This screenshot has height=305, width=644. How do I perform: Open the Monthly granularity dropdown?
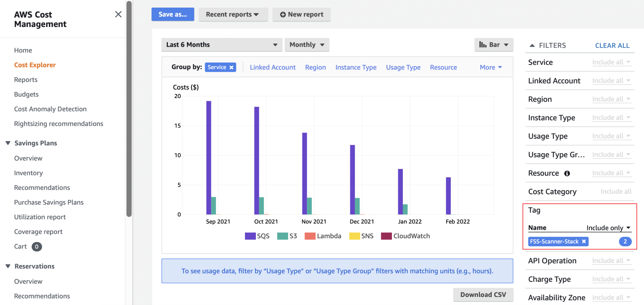(307, 45)
